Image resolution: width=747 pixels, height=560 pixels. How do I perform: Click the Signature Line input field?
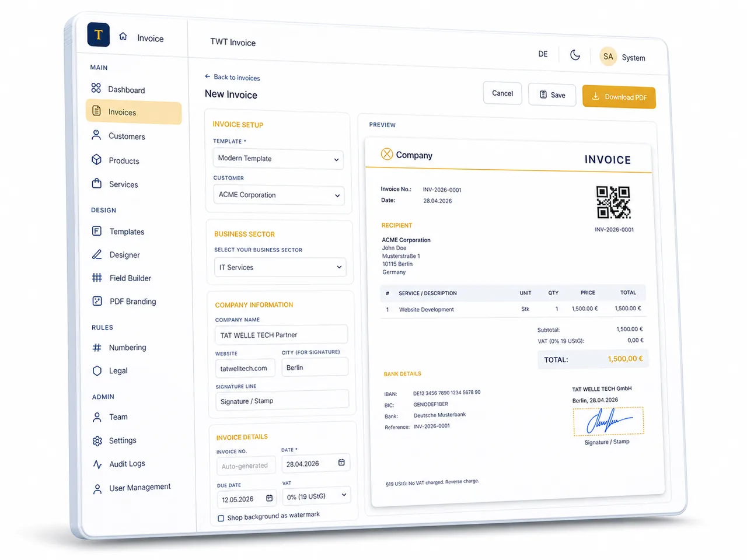coord(282,401)
